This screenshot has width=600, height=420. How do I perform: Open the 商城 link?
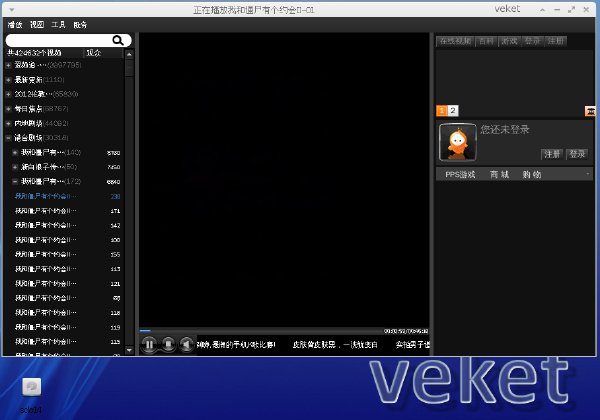pos(499,175)
